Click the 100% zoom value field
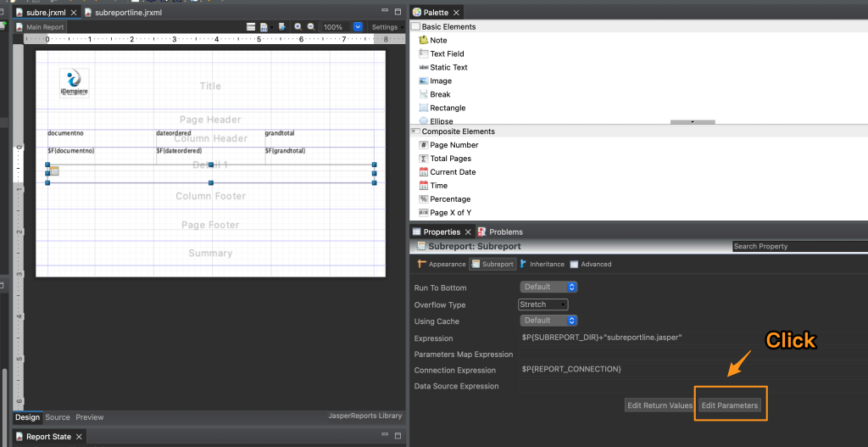868x447 pixels. (334, 27)
